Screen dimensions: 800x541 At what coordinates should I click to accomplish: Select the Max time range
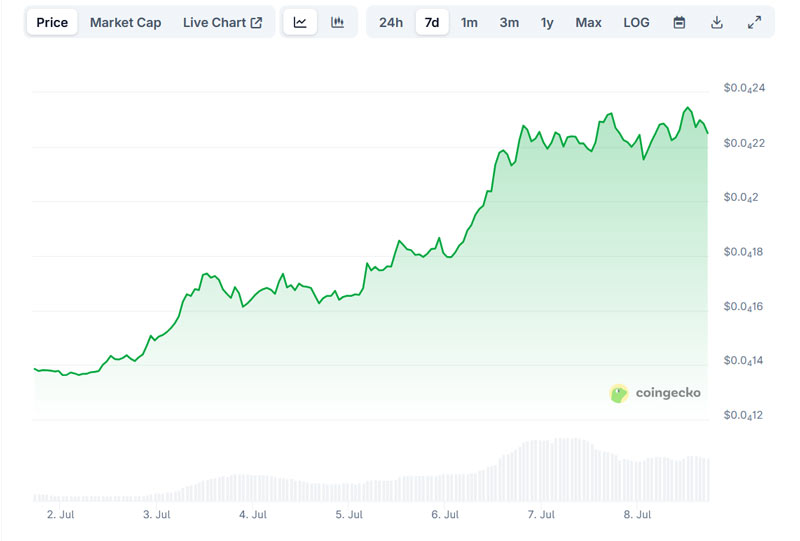point(588,22)
